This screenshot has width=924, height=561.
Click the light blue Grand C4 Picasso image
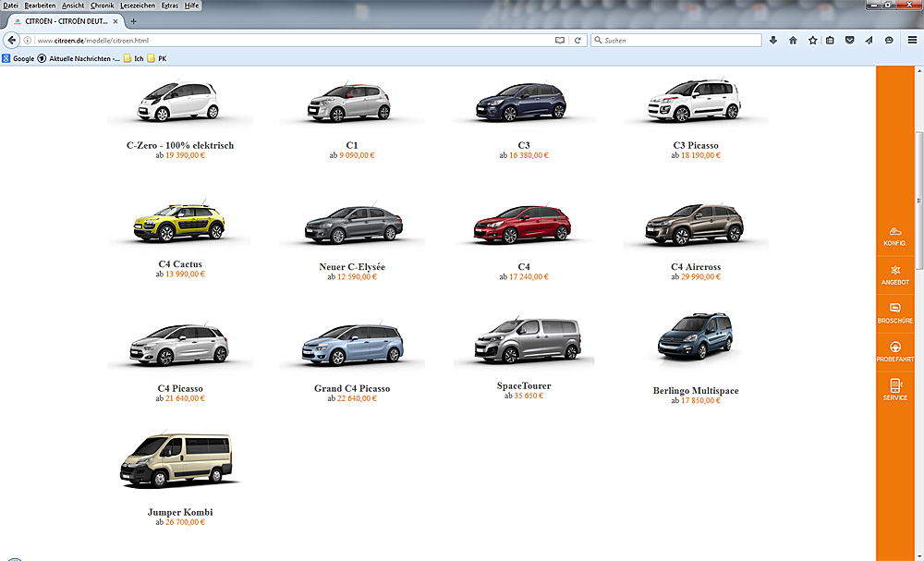coord(352,344)
